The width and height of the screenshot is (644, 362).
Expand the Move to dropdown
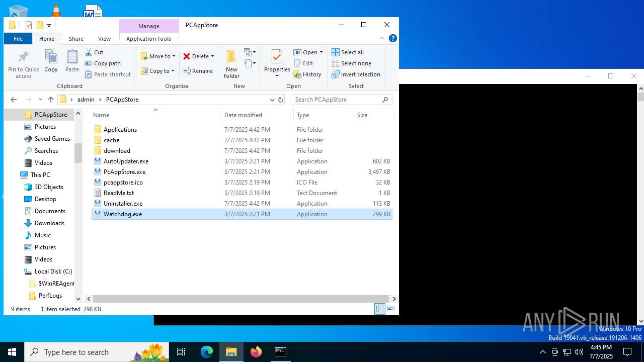click(174, 56)
